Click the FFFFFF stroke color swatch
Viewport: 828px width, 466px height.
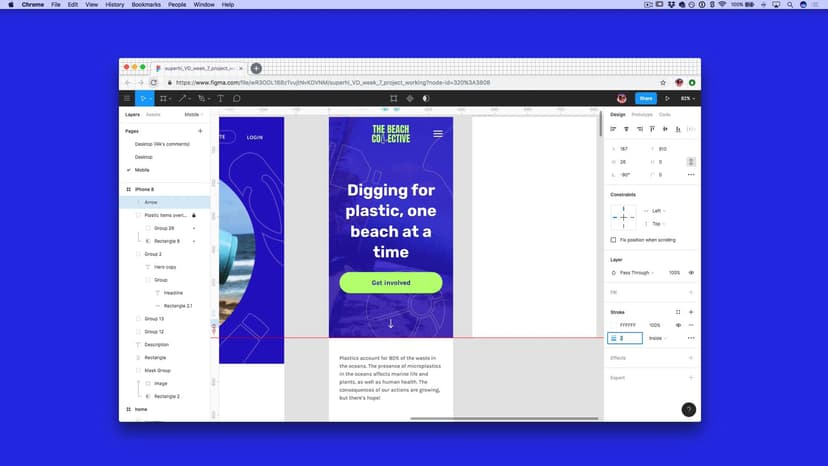point(614,325)
